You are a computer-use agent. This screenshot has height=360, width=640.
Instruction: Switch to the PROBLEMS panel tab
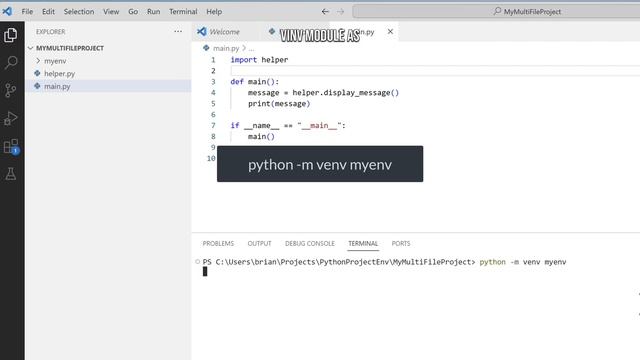click(x=218, y=243)
